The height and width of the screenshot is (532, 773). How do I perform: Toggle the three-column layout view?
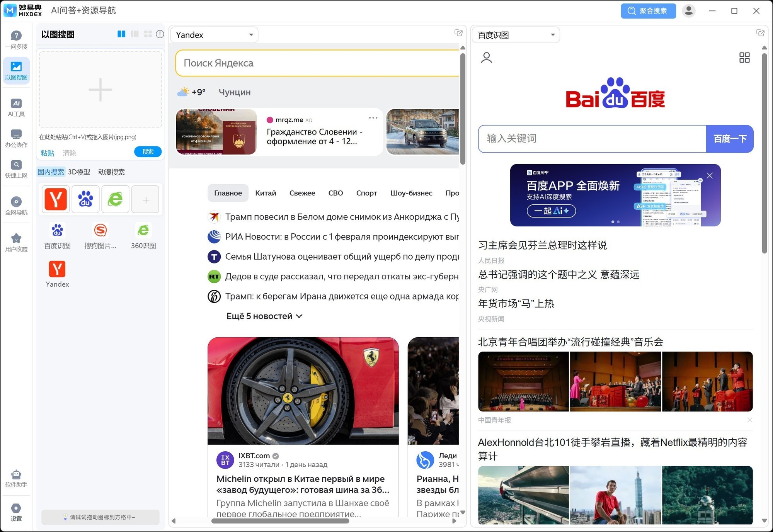135,34
